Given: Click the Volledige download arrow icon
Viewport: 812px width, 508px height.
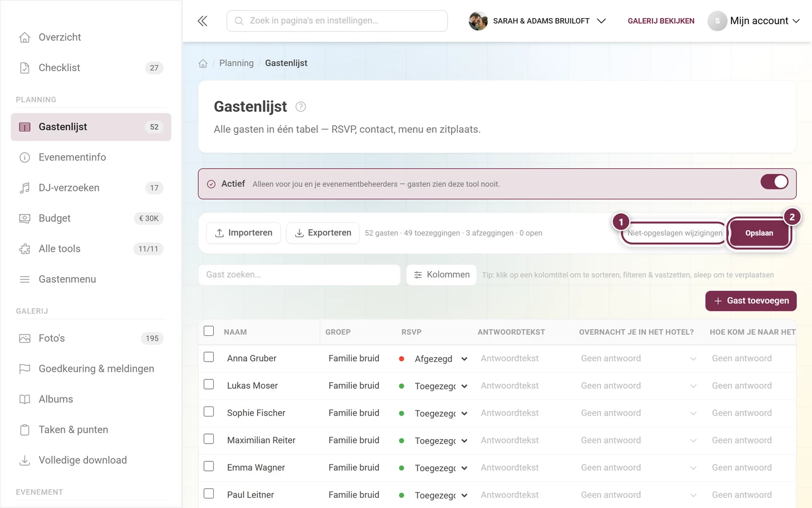Looking at the screenshot, I should point(25,461).
